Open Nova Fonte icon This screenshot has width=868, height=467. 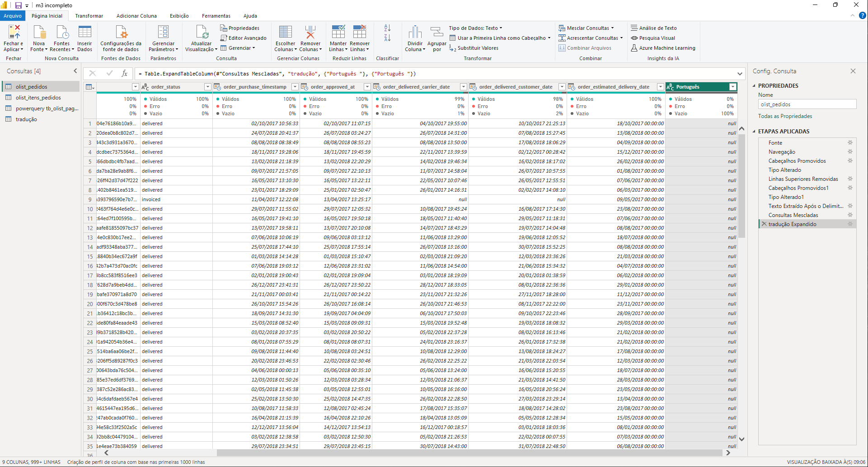pyautogui.click(x=39, y=33)
